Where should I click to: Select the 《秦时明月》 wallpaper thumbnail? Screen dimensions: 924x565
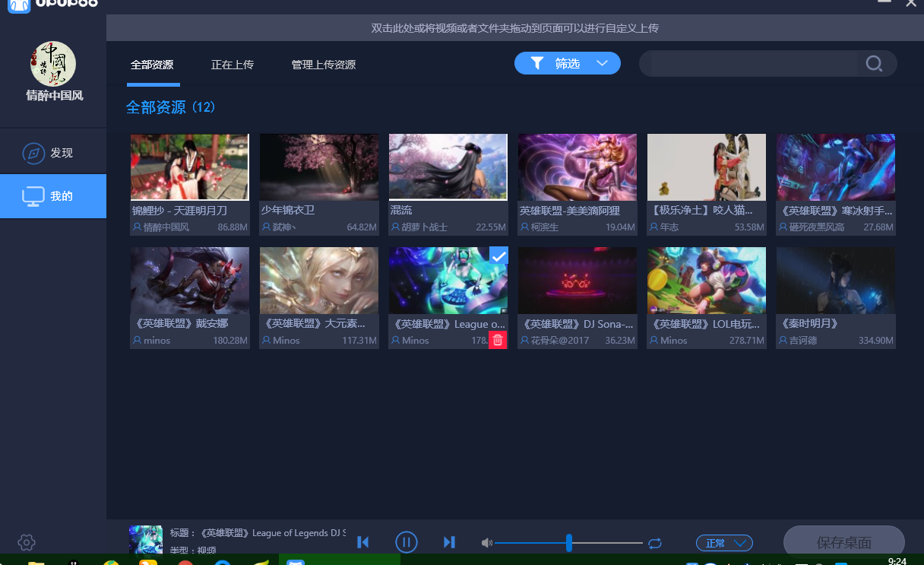pyautogui.click(x=836, y=281)
